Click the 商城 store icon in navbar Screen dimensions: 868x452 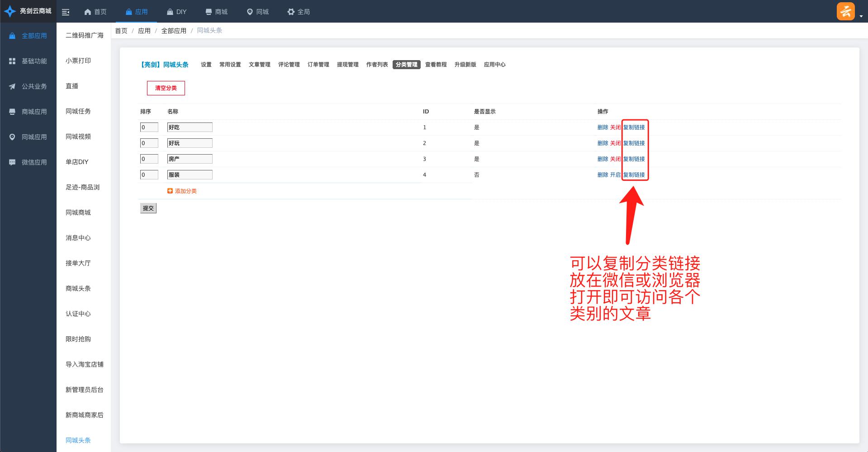point(209,12)
